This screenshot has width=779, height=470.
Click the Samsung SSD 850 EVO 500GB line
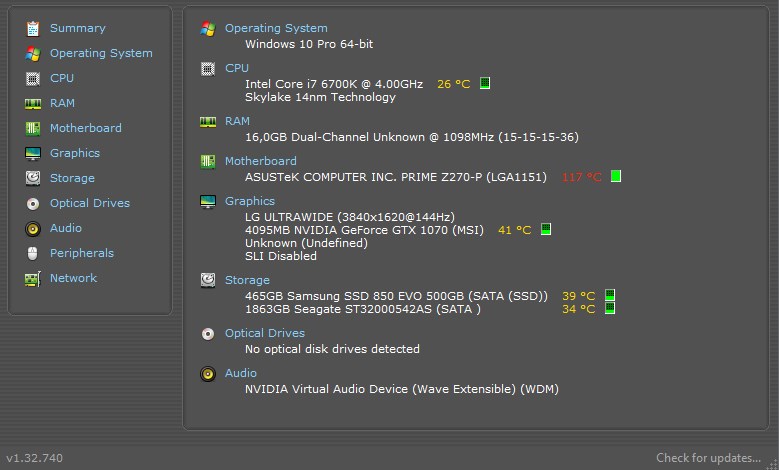(396, 296)
